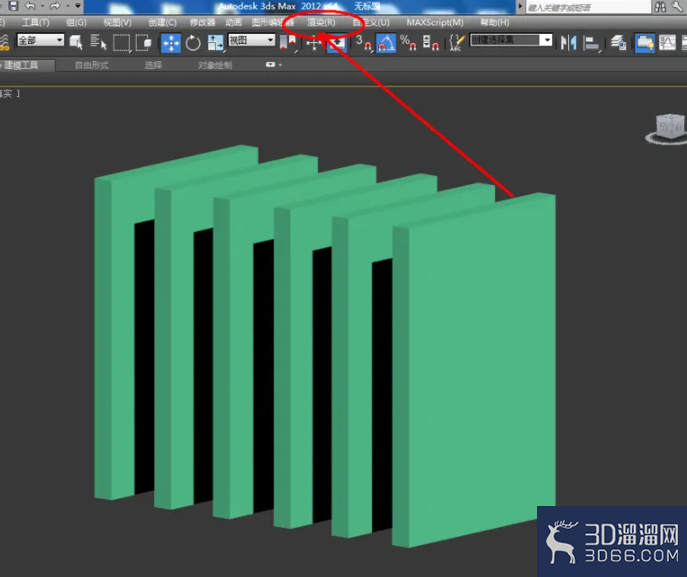Toggle the 3D Snaps button
The height and width of the screenshot is (577, 687).
[x=363, y=43]
